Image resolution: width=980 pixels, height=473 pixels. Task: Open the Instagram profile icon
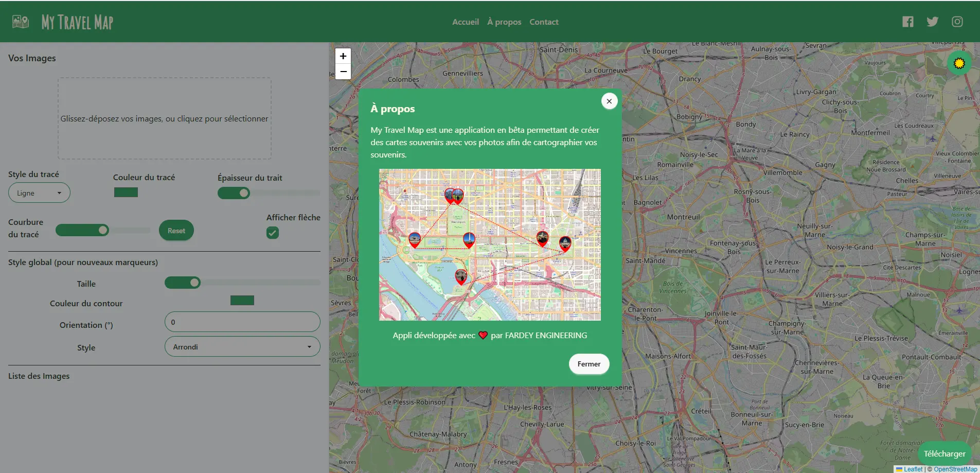[x=957, y=22]
